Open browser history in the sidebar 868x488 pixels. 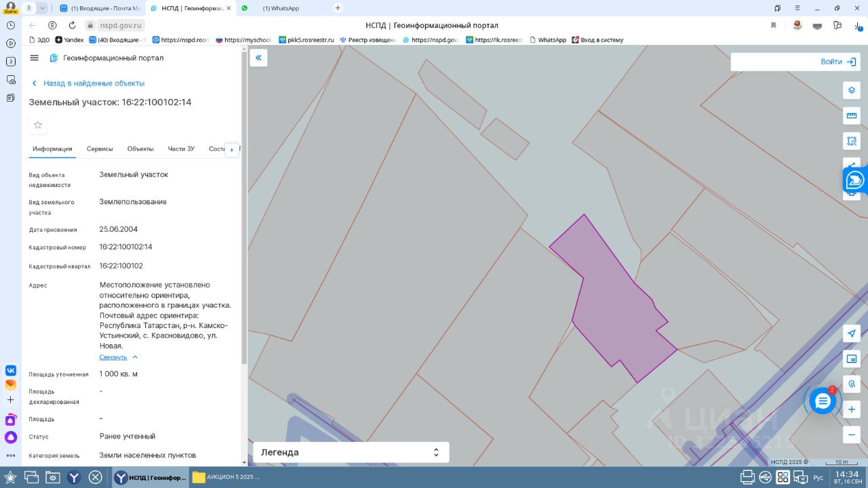(x=11, y=25)
